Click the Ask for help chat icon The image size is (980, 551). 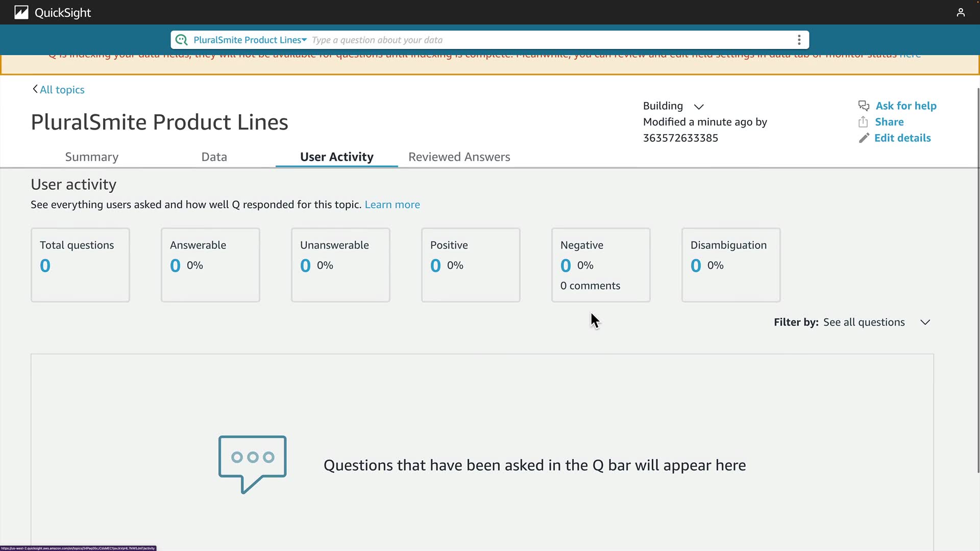click(864, 106)
